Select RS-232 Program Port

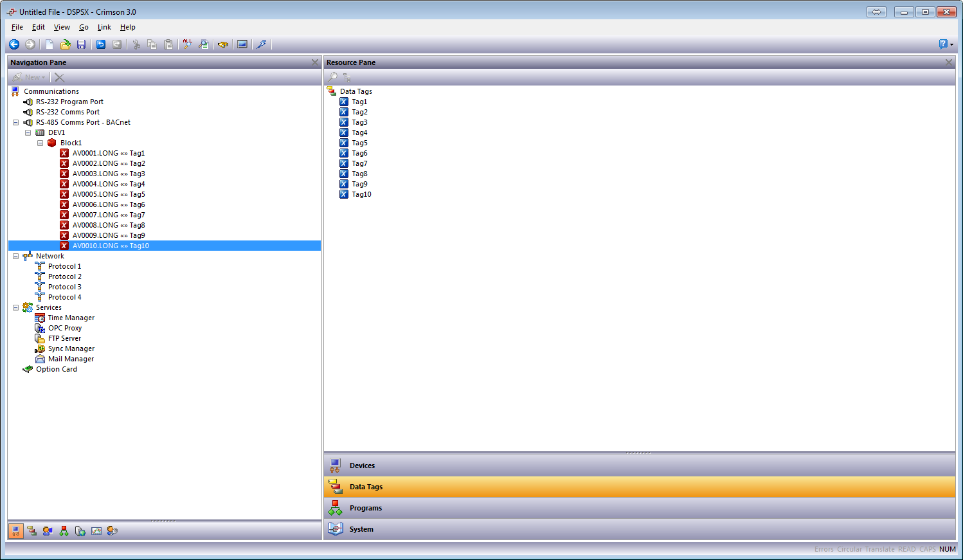point(69,102)
